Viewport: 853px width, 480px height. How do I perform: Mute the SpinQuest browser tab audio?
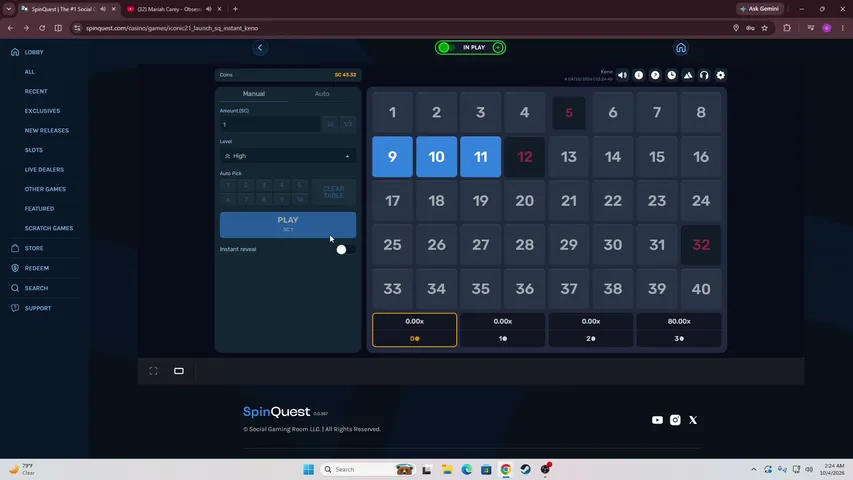[103, 9]
